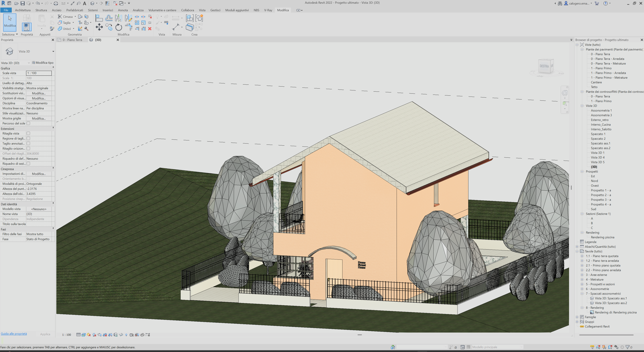Open the Guida alle proprietà link

(x=14, y=334)
